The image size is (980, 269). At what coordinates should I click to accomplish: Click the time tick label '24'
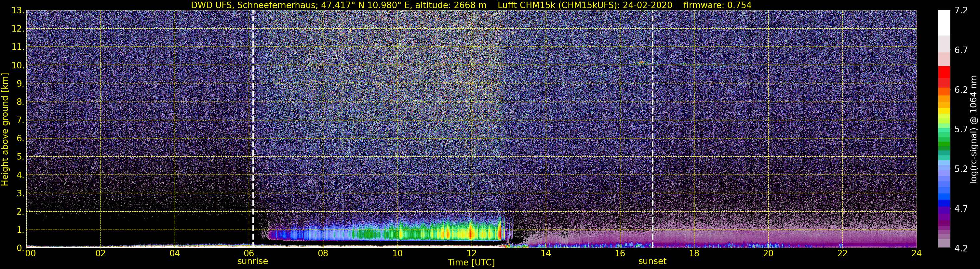[917, 253]
